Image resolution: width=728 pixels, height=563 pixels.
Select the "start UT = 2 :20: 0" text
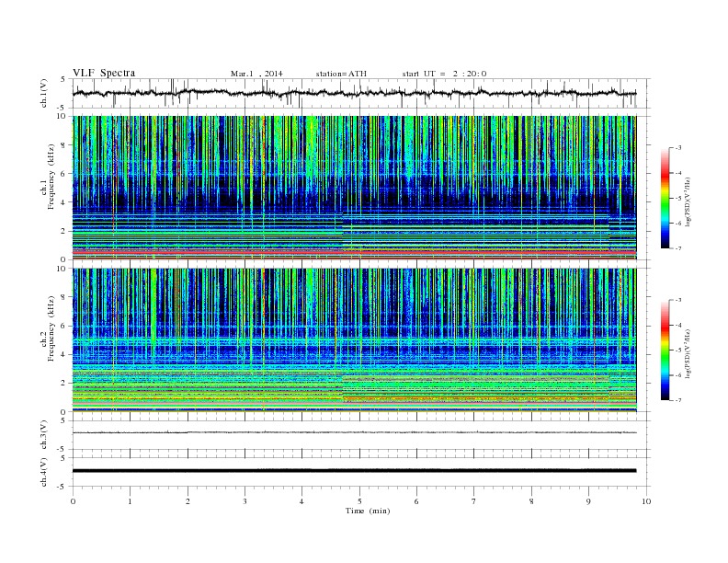(x=444, y=74)
